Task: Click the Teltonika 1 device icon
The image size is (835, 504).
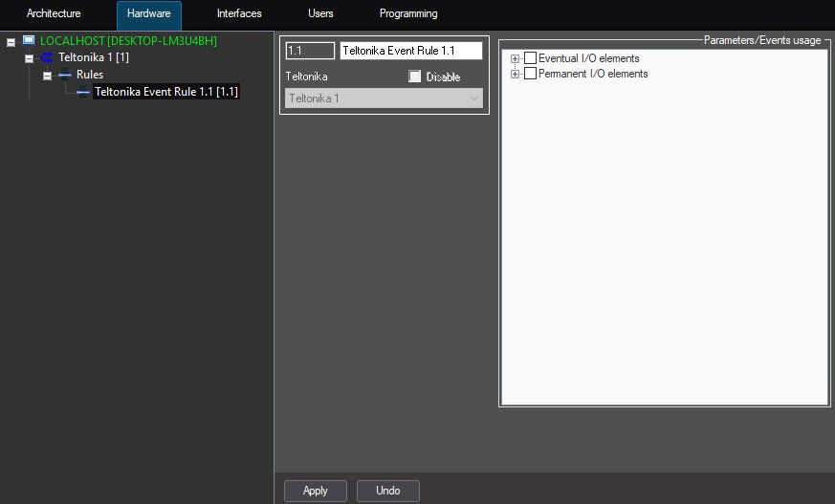Action: pos(47,57)
